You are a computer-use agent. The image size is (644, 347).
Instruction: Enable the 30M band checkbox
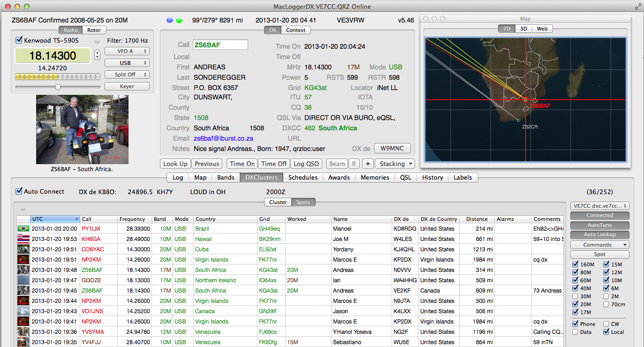576,296
